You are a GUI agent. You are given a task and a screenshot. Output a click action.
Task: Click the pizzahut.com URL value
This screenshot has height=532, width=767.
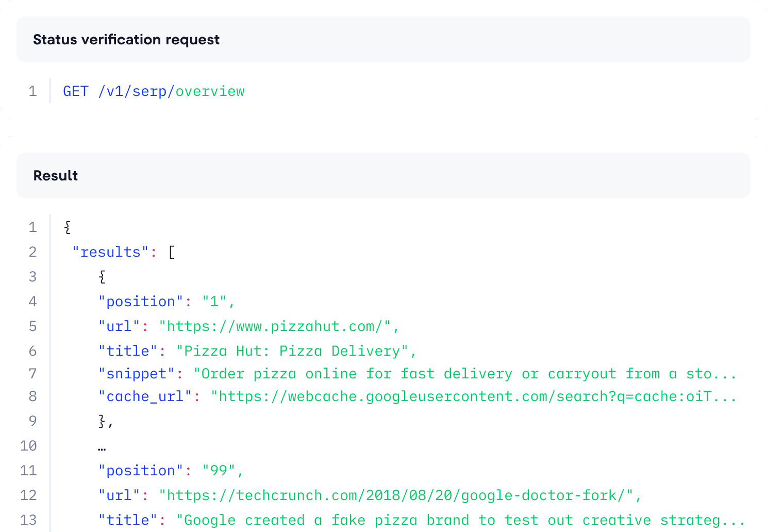coord(275,326)
